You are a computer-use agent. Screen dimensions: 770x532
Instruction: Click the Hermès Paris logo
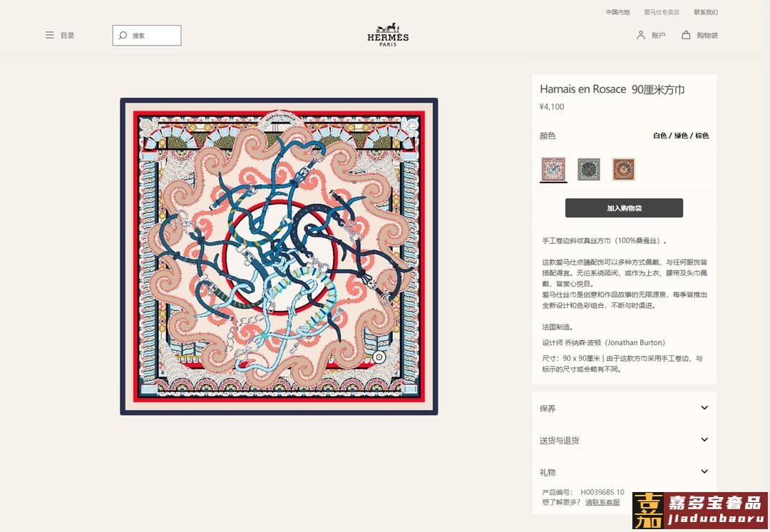[x=388, y=34]
